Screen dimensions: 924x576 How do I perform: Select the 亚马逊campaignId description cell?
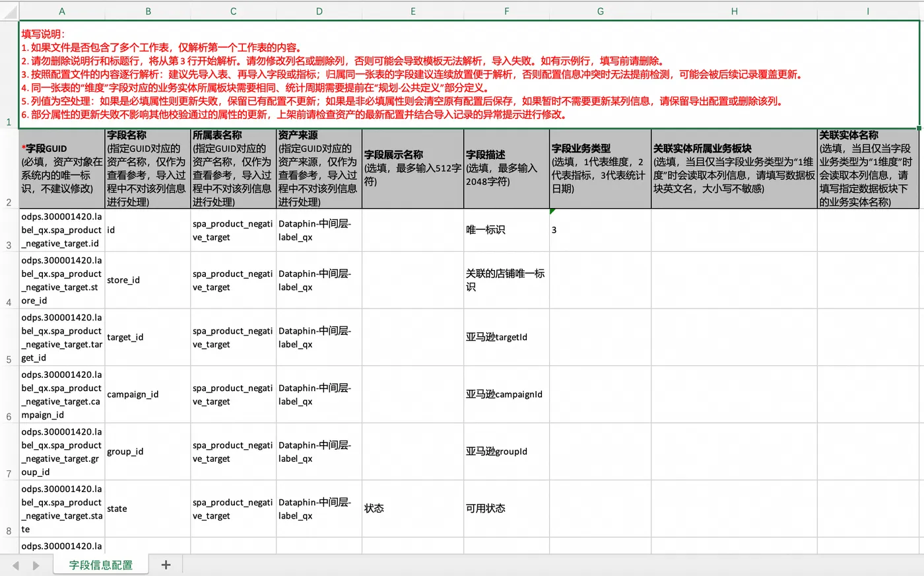pos(507,394)
